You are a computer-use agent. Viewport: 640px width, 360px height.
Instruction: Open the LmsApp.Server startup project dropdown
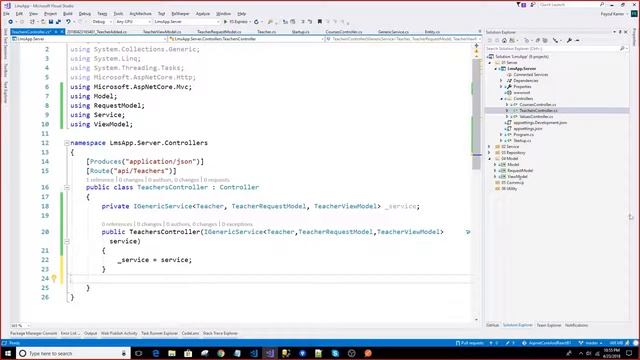coord(187,22)
